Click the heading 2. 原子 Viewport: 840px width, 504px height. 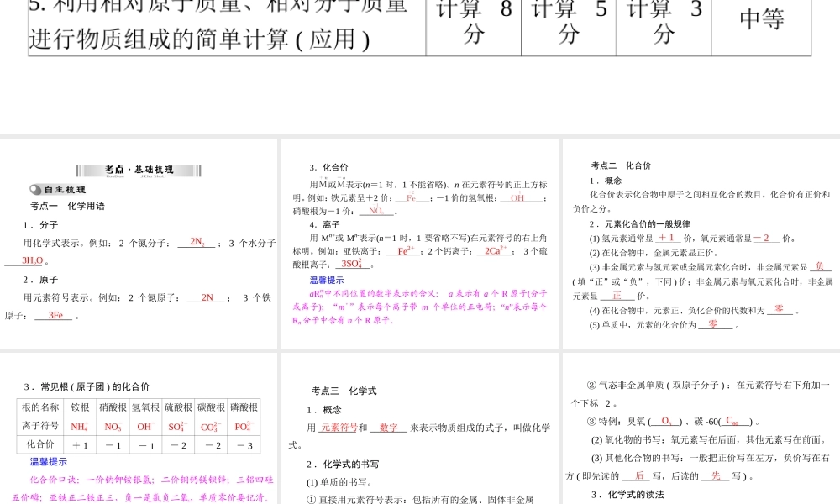coord(40,280)
